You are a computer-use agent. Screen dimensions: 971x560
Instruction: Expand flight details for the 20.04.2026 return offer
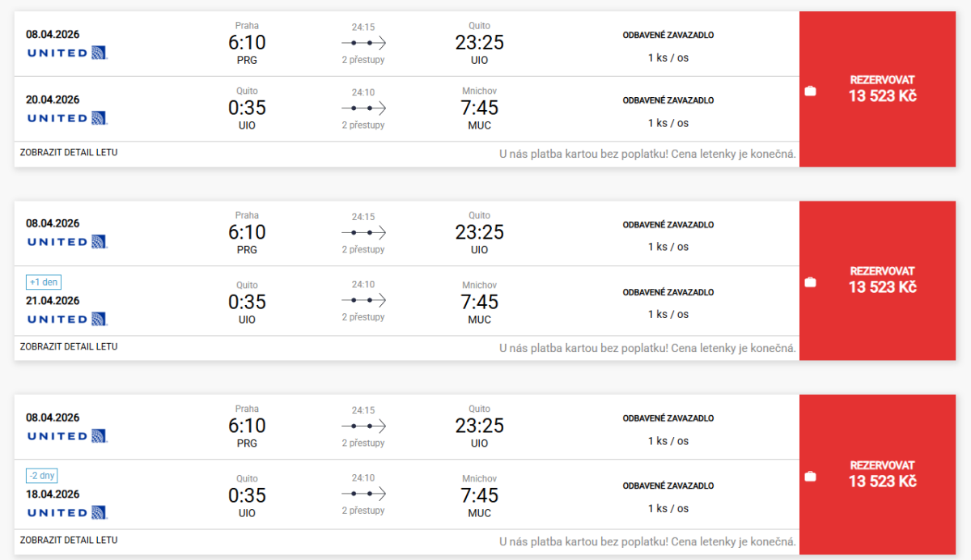69,152
